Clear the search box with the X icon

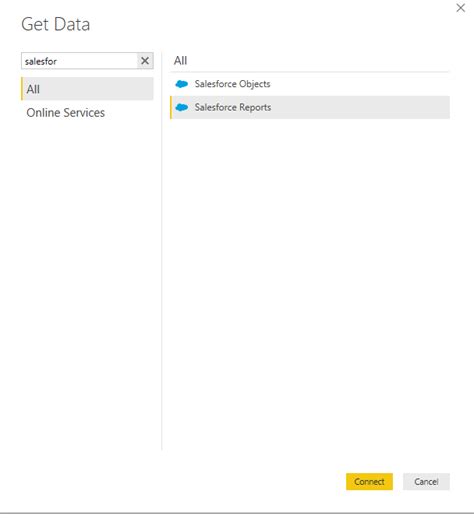[x=145, y=61]
